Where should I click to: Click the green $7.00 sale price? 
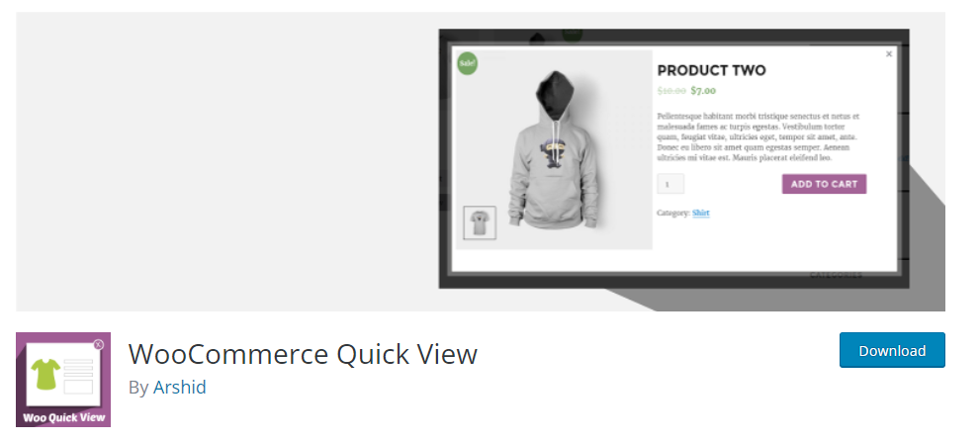(703, 91)
